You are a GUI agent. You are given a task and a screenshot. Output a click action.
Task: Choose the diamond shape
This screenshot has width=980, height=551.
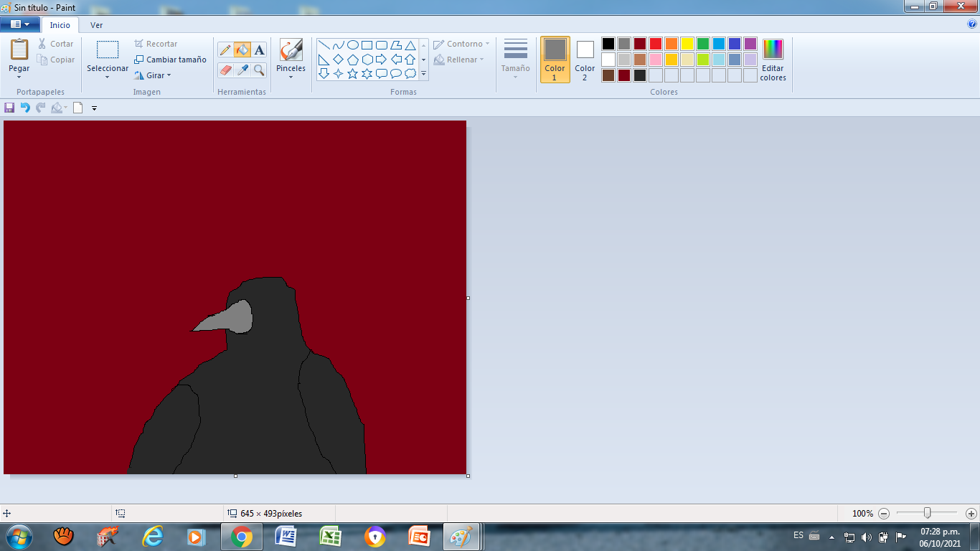point(338,60)
